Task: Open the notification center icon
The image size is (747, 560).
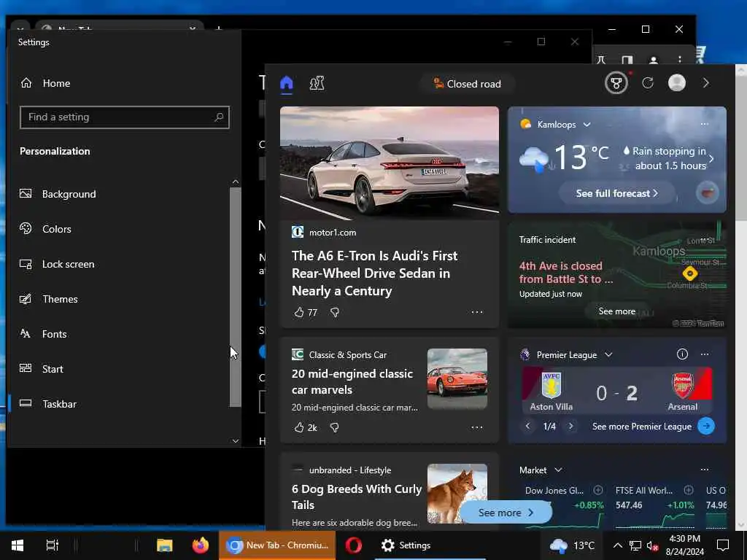Action: pos(723,545)
